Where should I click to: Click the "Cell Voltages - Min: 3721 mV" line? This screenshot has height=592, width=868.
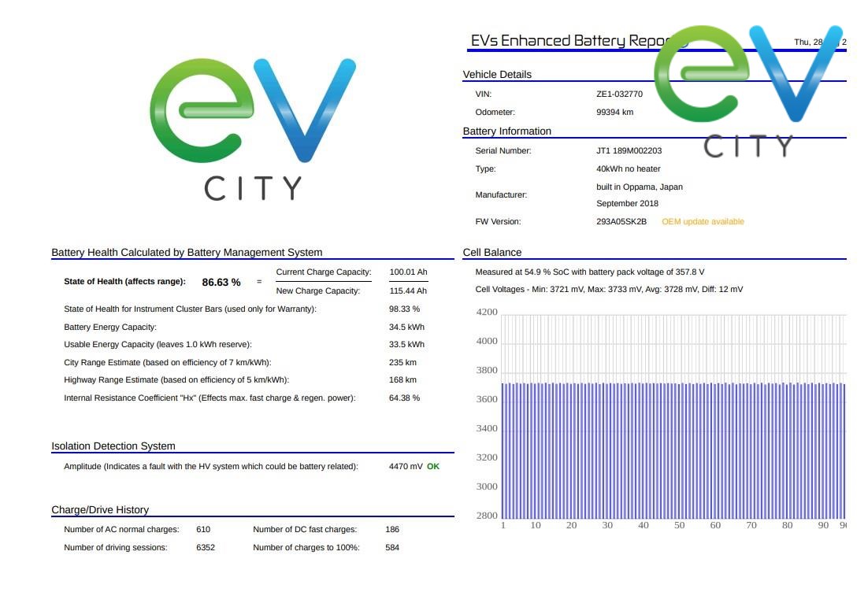pyautogui.click(x=609, y=290)
